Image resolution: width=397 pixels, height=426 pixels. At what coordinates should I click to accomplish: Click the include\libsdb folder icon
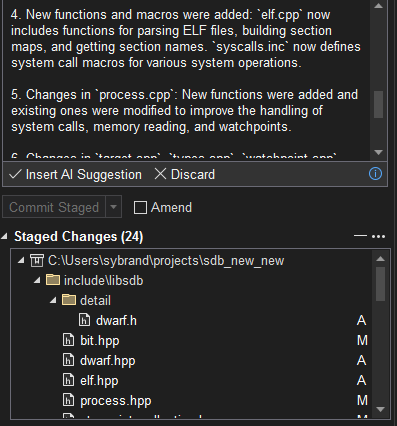[53, 280]
